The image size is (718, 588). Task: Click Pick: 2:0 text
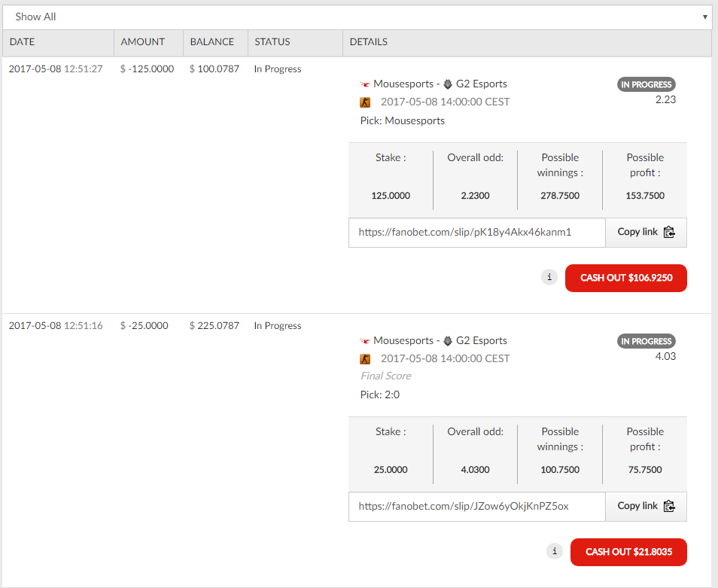tap(379, 395)
